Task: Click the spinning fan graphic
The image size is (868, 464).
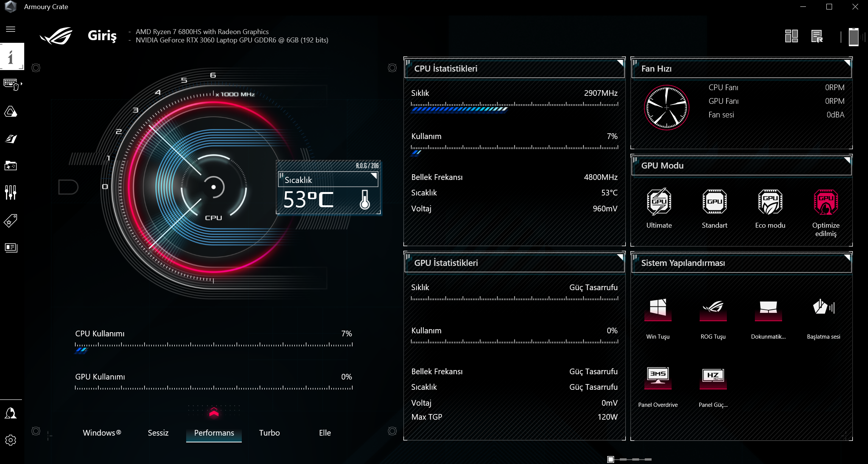Action: click(666, 108)
